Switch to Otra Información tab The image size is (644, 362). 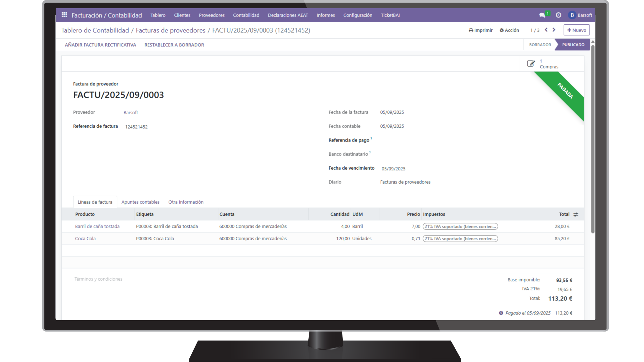[186, 202]
